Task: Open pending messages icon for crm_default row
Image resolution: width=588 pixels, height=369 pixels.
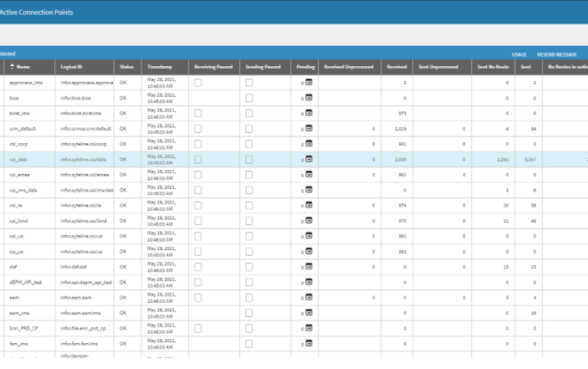Action: 309,128
